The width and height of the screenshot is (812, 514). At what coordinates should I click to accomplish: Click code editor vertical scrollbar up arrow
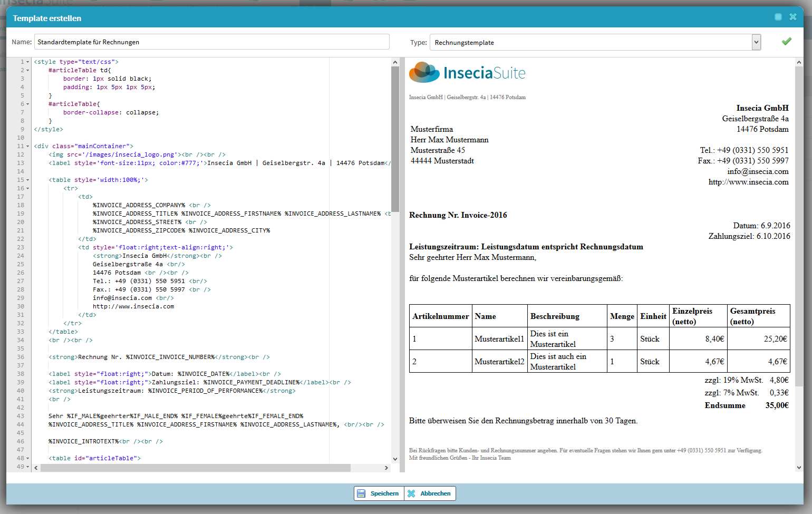point(395,62)
